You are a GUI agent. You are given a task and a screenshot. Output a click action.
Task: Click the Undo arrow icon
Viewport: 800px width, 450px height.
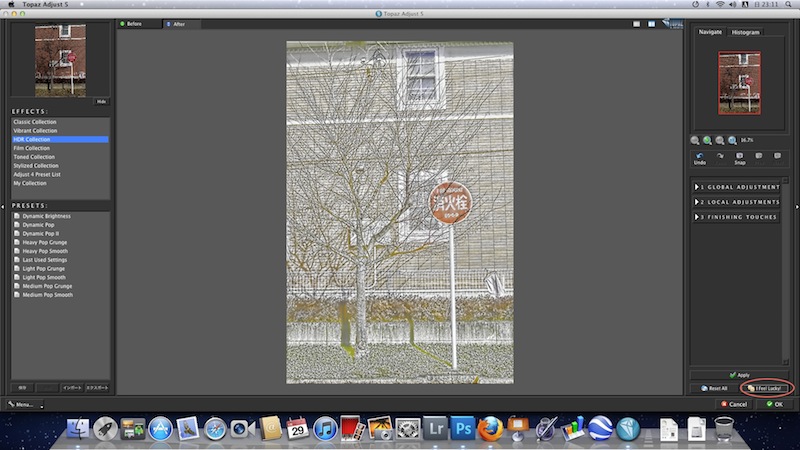[x=699, y=155]
